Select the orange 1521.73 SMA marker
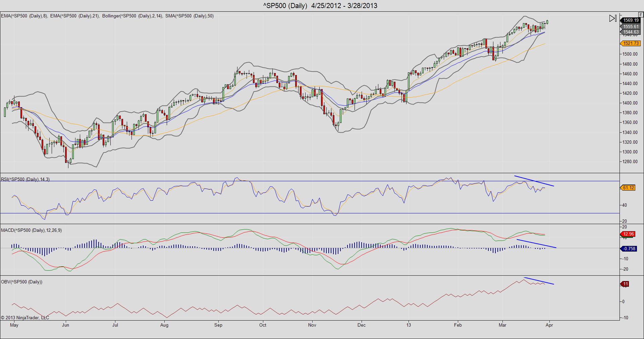This screenshot has width=644, height=339. pyautogui.click(x=631, y=44)
